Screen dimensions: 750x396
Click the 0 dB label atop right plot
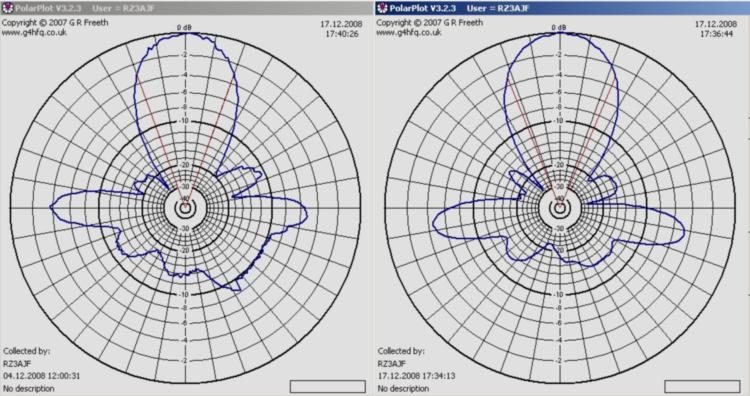pyautogui.click(x=559, y=28)
